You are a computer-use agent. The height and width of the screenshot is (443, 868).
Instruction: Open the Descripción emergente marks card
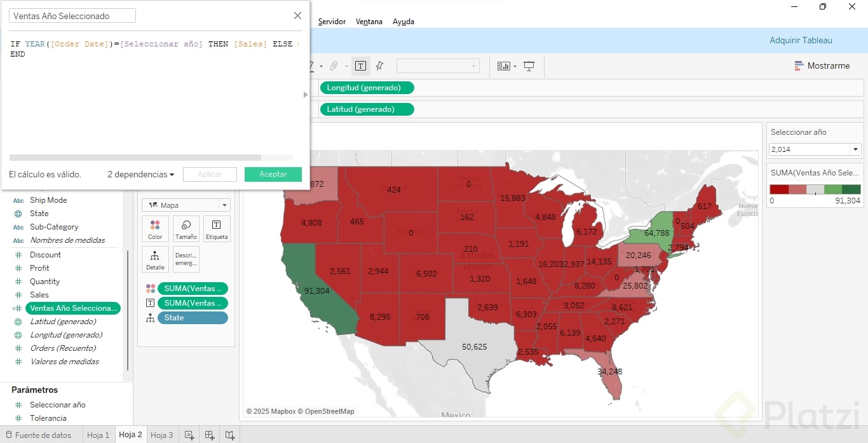tap(186, 259)
